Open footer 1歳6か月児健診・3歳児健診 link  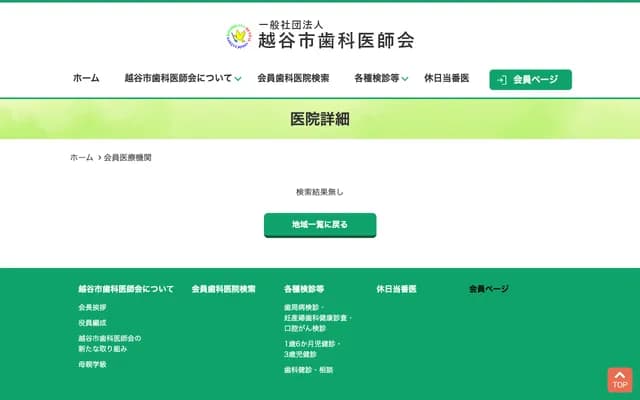(x=312, y=349)
